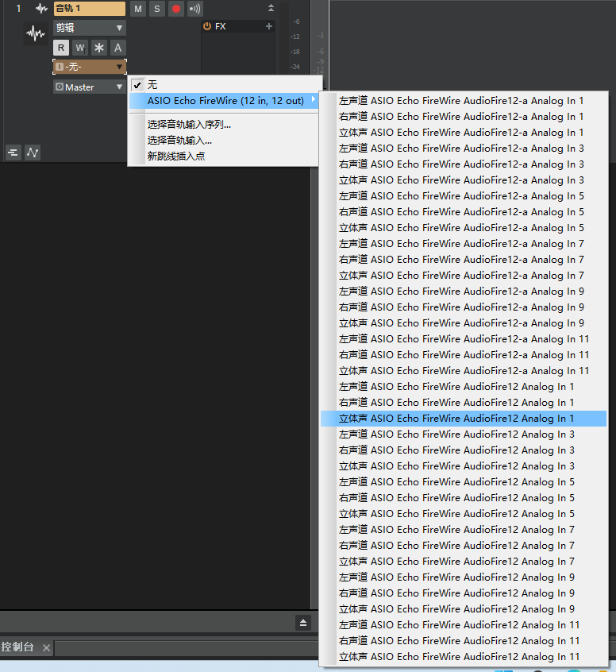
Task: Click the asterisk freeze button
Action: (99, 48)
